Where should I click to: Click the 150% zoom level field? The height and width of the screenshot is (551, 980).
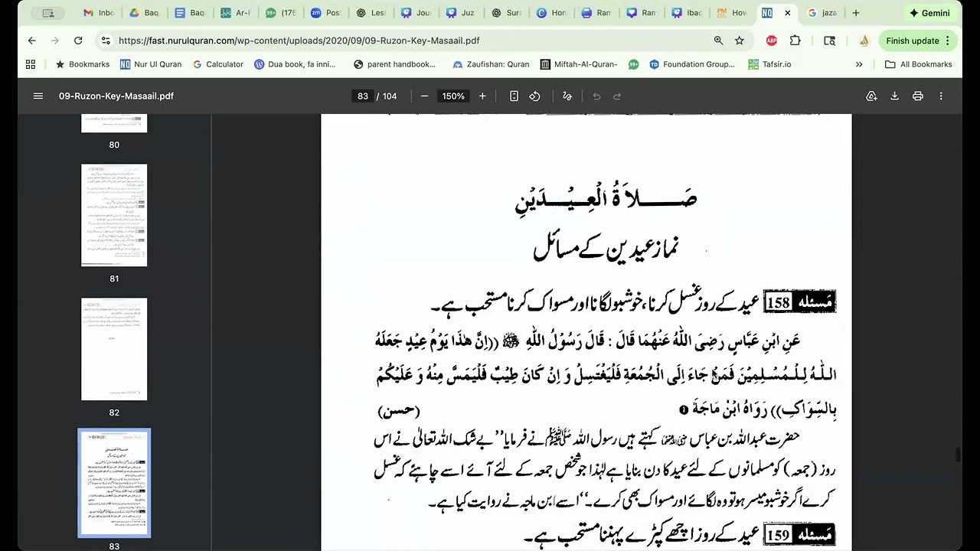click(x=453, y=96)
